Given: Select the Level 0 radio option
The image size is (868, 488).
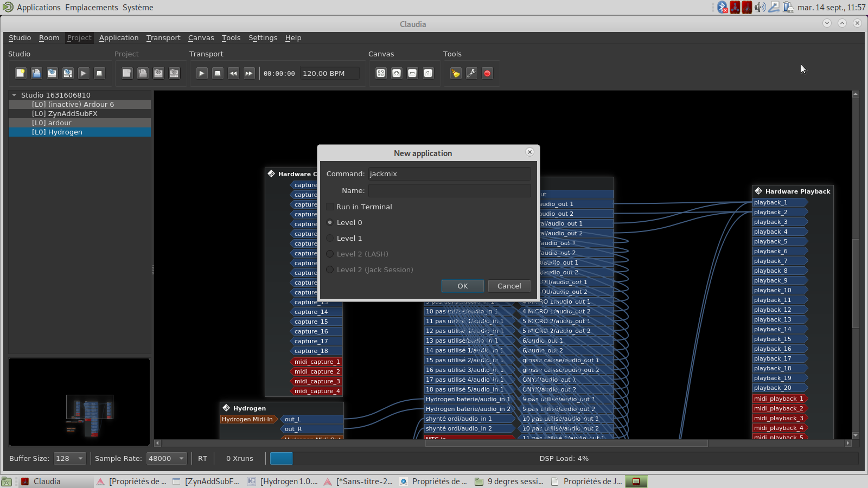Looking at the screenshot, I should click(x=330, y=223).
